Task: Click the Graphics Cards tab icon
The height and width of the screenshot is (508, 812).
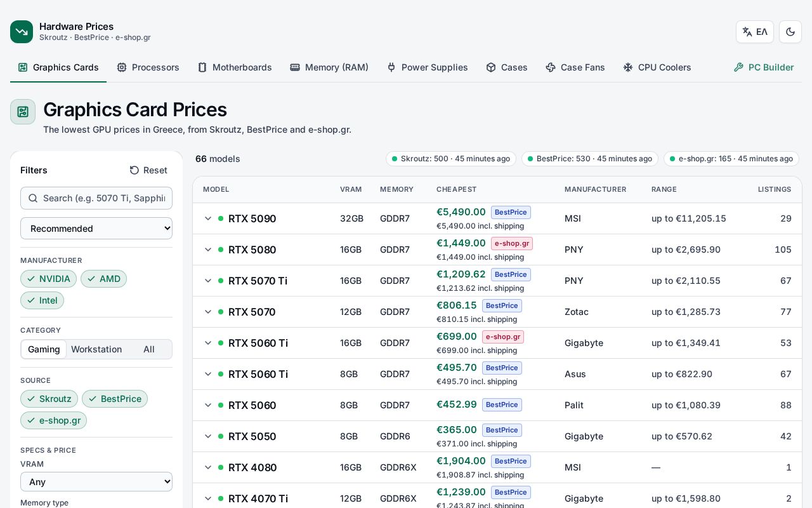Action: click(23, 67)
